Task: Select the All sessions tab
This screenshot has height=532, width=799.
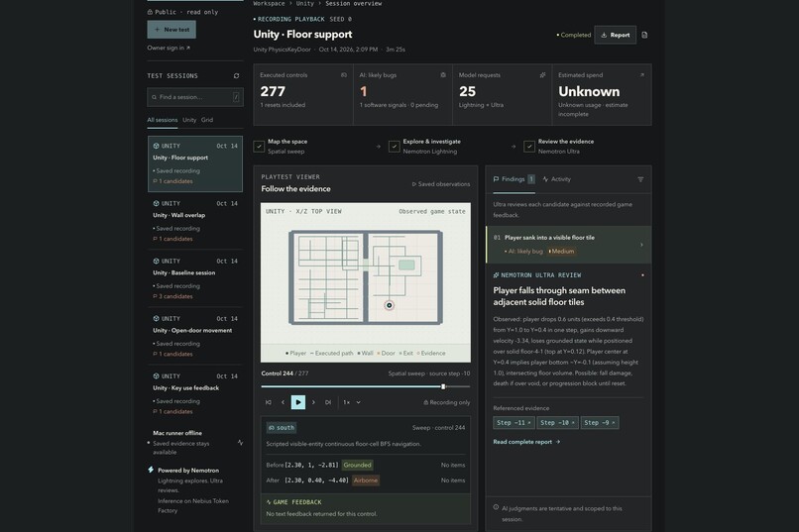Action: (163, 120)
